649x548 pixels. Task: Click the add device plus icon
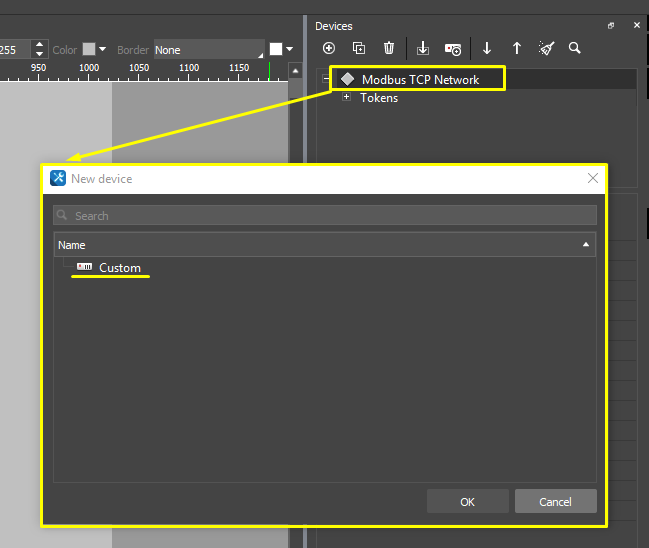[x=329, y=48]
